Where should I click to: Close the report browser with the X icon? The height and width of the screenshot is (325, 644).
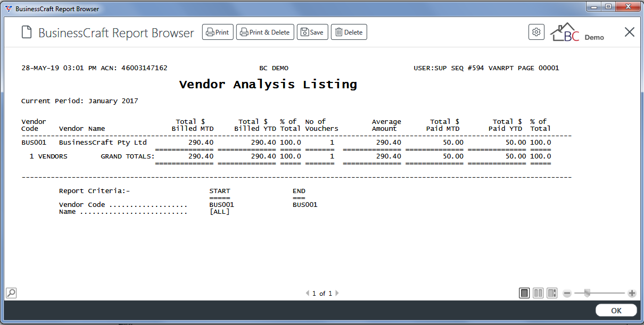pos(630,32)
